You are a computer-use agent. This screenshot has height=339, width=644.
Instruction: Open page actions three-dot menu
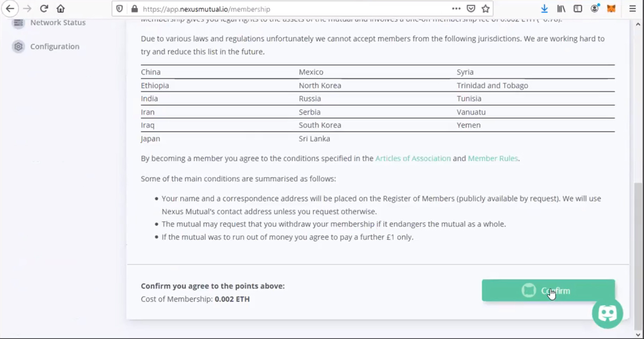point(456,9)
